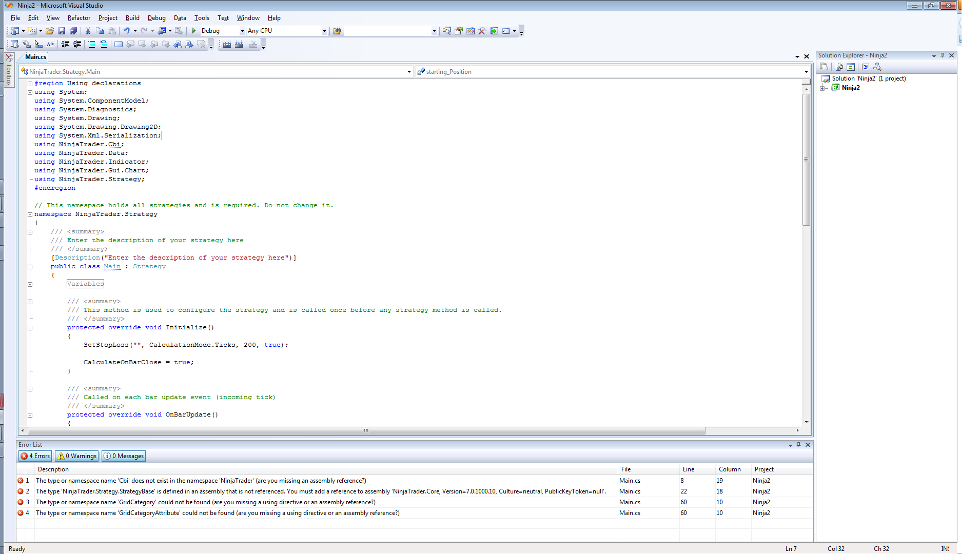Open the collapsed Toolbox side tab

9,71
